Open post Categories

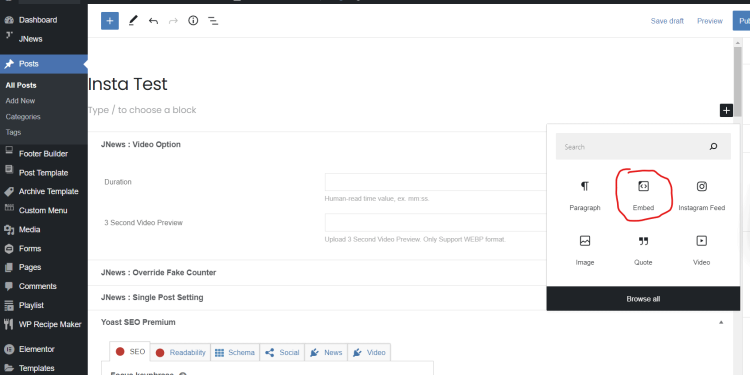click(x=23, y=117)
